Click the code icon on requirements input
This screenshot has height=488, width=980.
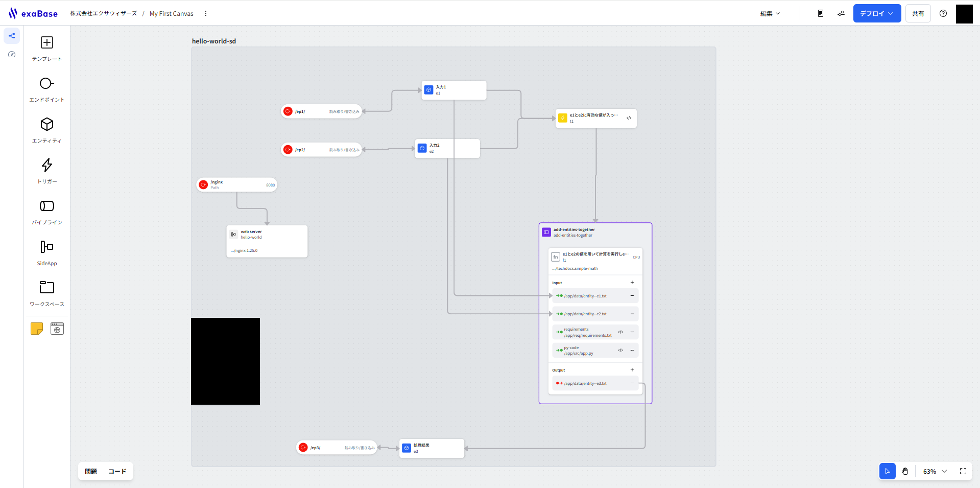click(620, 332)
